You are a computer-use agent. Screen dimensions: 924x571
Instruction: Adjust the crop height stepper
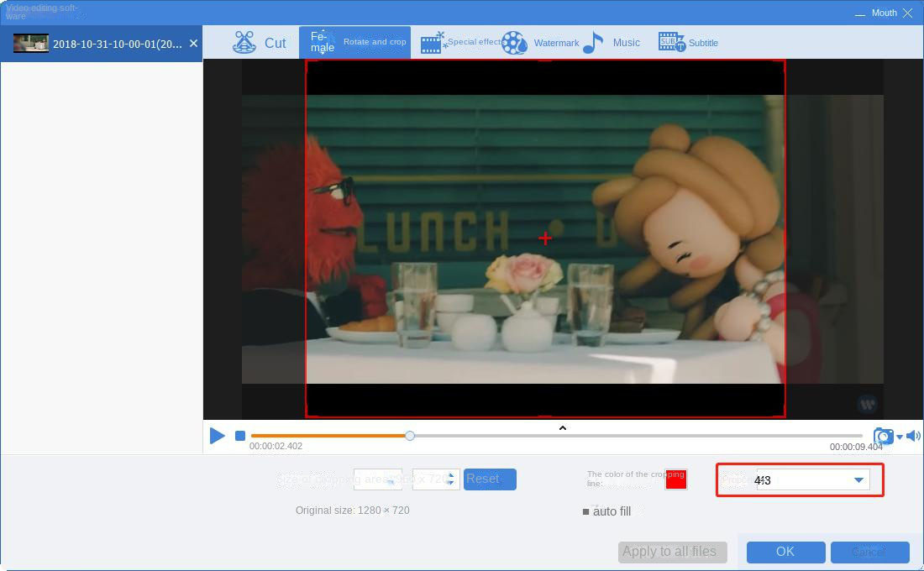click(451, 479)
